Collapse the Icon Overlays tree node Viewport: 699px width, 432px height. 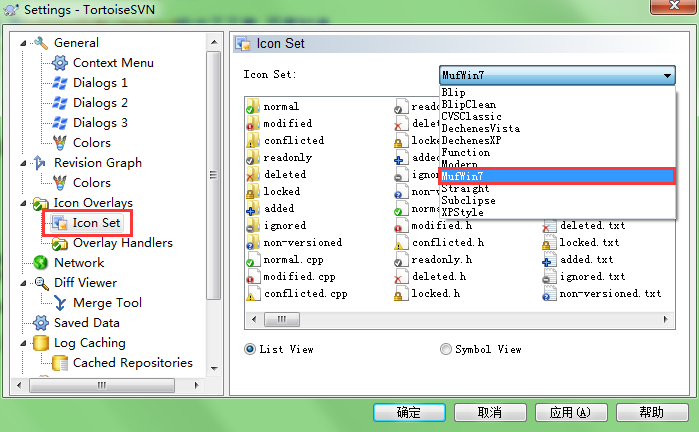click(x=23, y=203)
